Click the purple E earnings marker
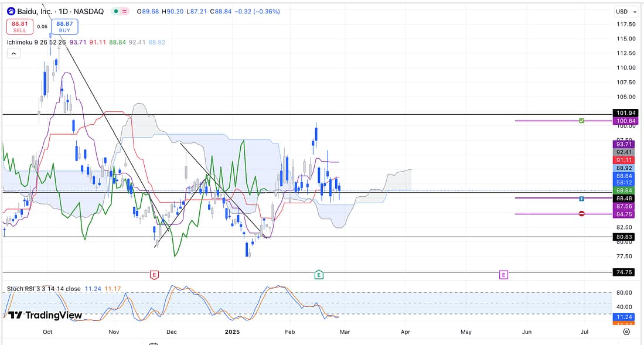The height and width of the screenshot is (345, 644). (503, 274)
